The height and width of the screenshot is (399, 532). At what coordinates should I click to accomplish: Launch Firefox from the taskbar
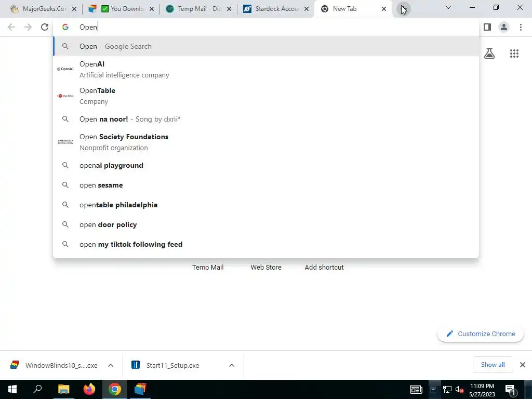click(x=89, y=390)
